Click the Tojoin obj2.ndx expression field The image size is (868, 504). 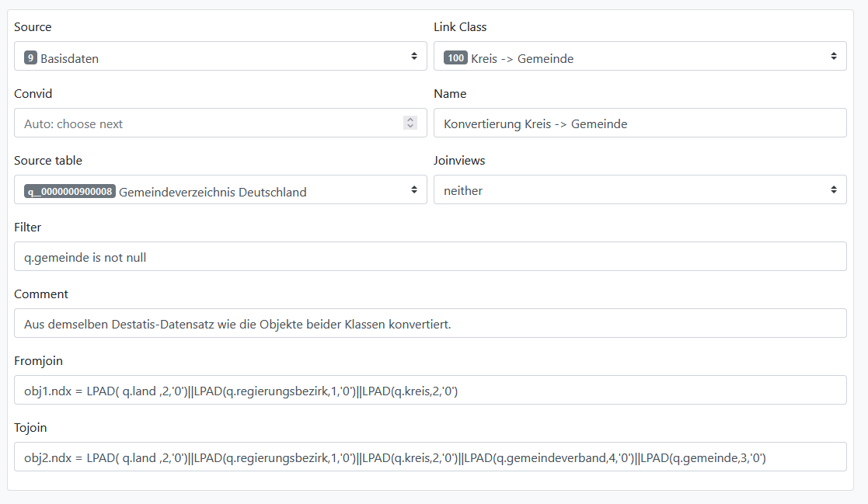click(430, 457)
